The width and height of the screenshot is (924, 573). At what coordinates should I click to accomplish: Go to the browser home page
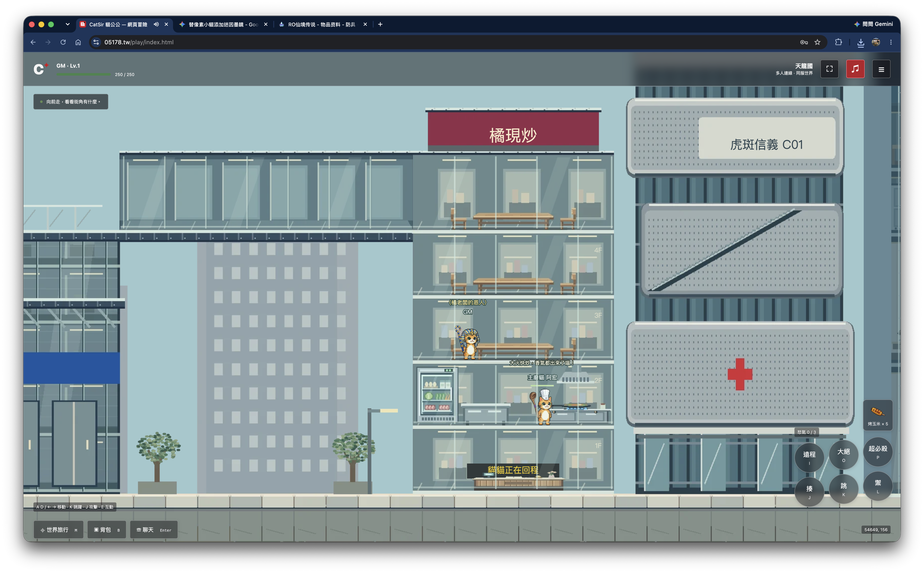tap(78, 42)
